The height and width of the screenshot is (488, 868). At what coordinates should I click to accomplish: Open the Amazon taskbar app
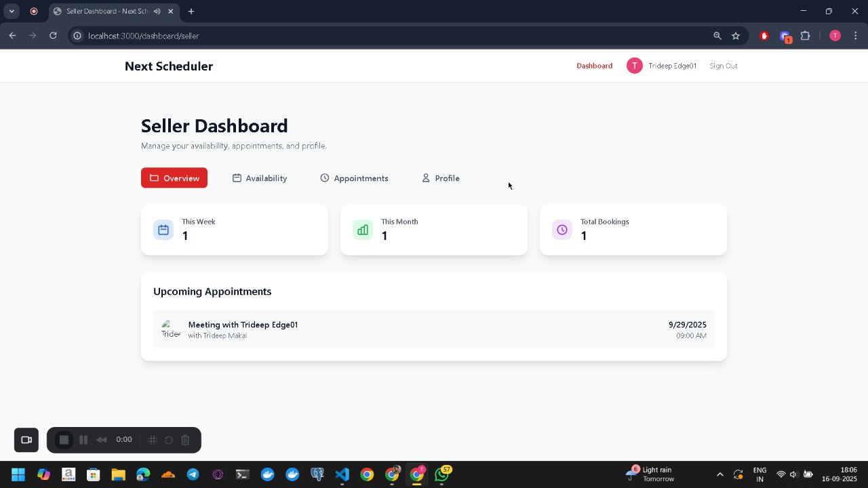tap(68, 474)
